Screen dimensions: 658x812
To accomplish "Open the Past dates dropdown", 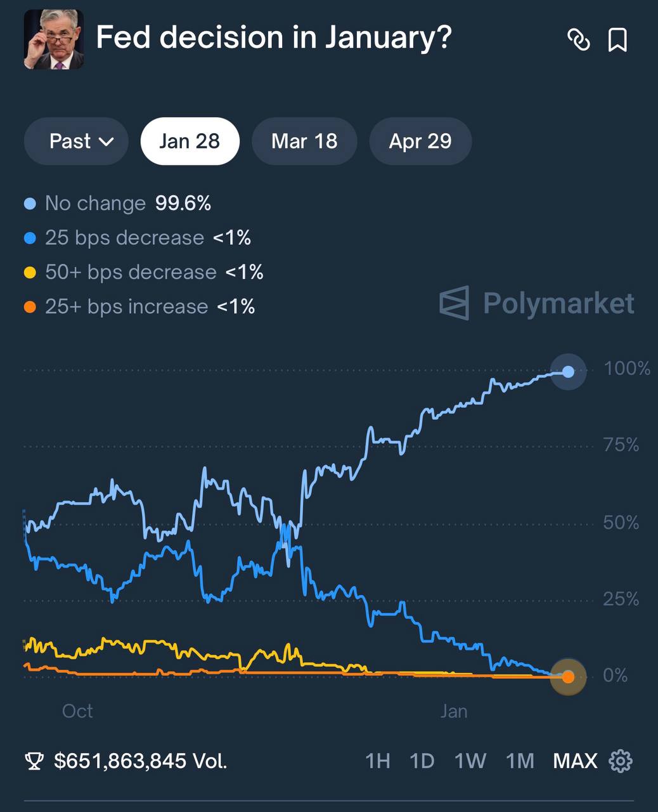I will click(77, 141).
